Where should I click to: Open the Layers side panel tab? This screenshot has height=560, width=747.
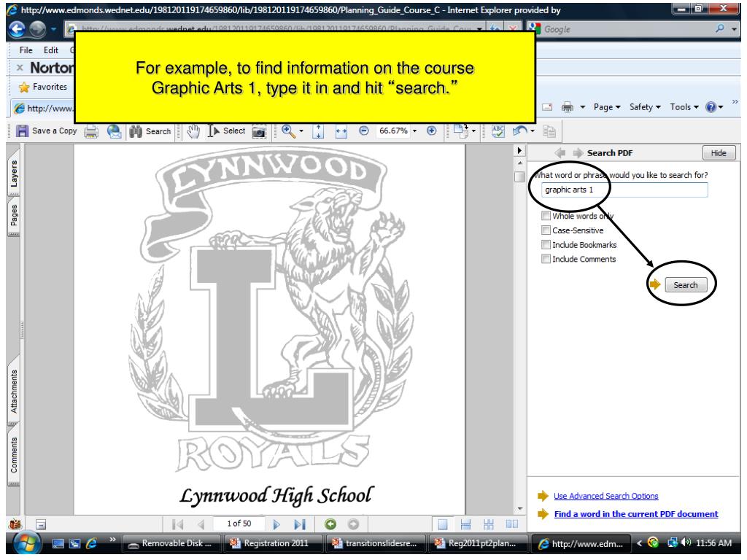[x=14, y=174]
